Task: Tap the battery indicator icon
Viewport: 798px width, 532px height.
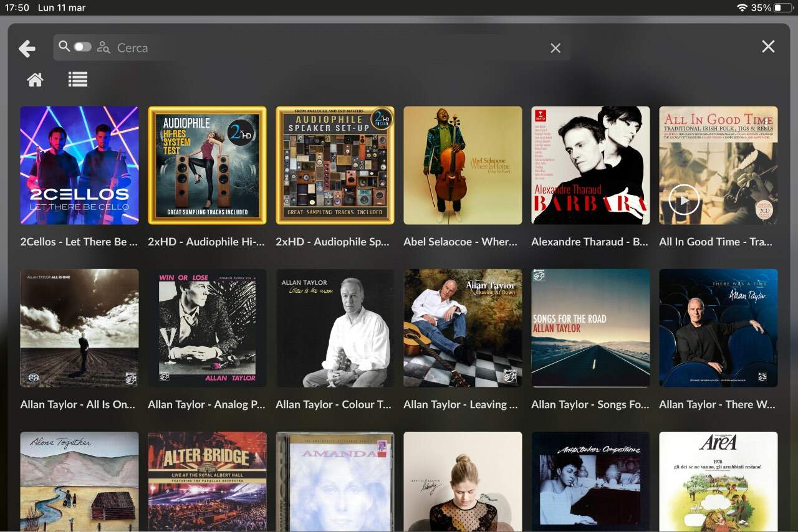Action: [782, 7]
